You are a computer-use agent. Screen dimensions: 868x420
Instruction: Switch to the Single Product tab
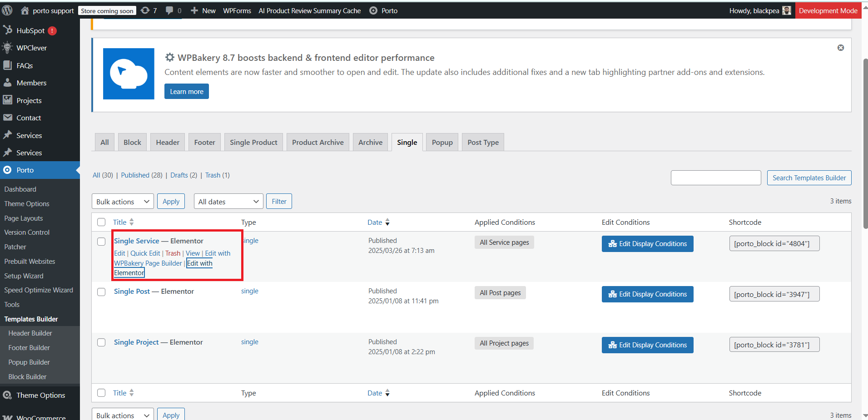253,142
